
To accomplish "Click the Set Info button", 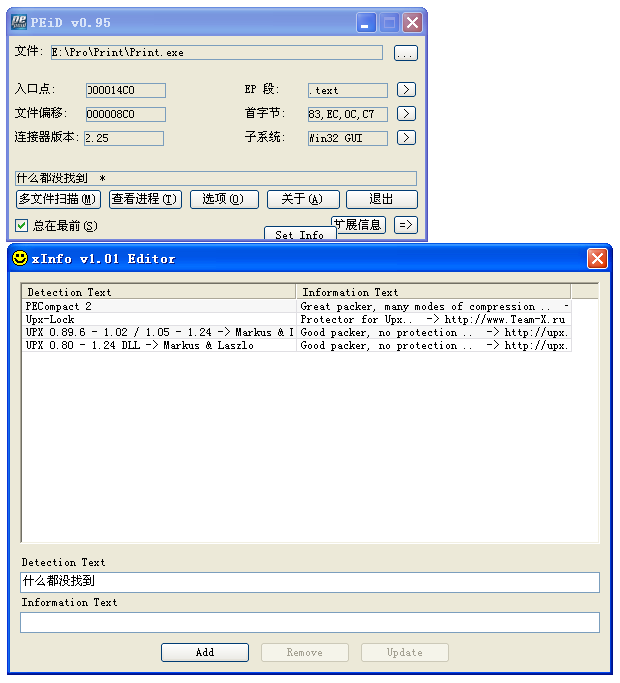I will point(300,233).
